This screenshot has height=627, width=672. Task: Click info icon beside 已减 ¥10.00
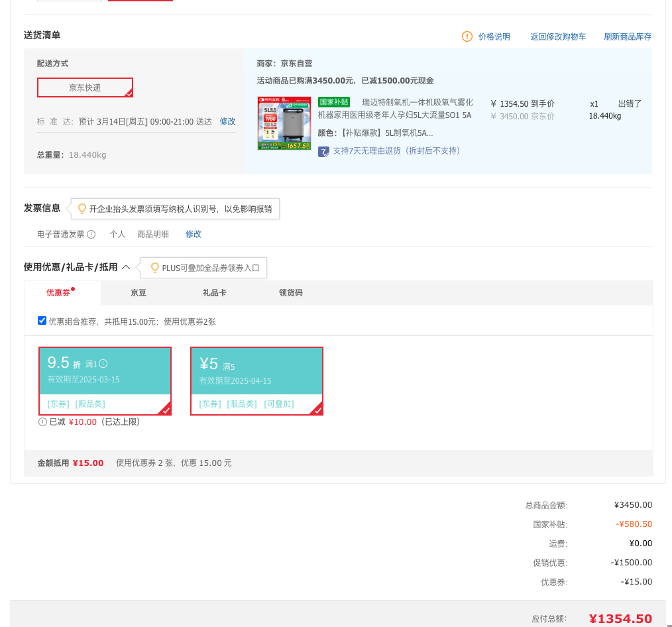click(42, 422)
